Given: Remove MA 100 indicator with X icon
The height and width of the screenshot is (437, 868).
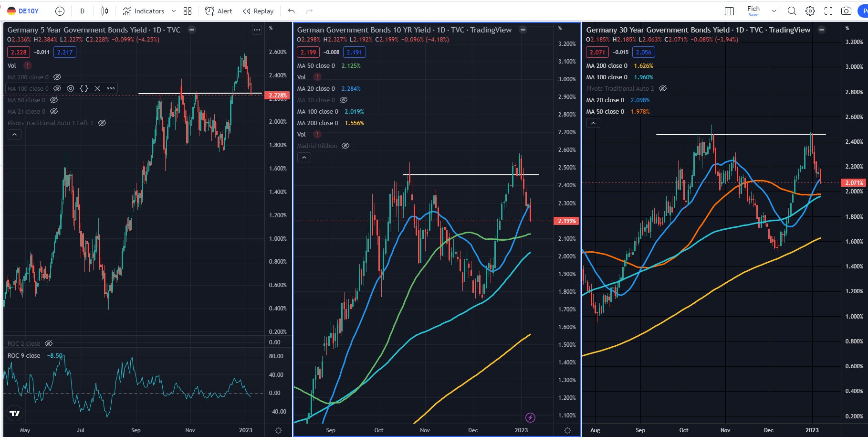Looking at the screenshot, I should (97, 88).
